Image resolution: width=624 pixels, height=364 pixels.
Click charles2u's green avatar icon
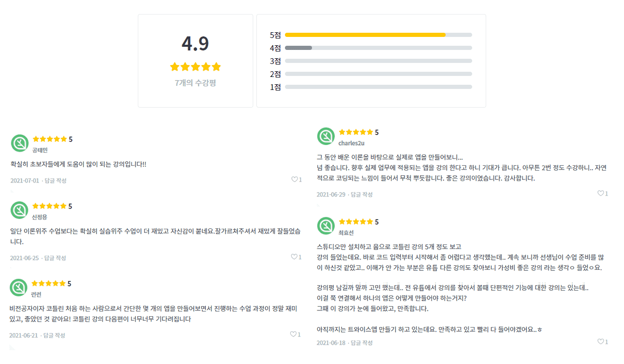pyautogui.click(x=326, y=136)
